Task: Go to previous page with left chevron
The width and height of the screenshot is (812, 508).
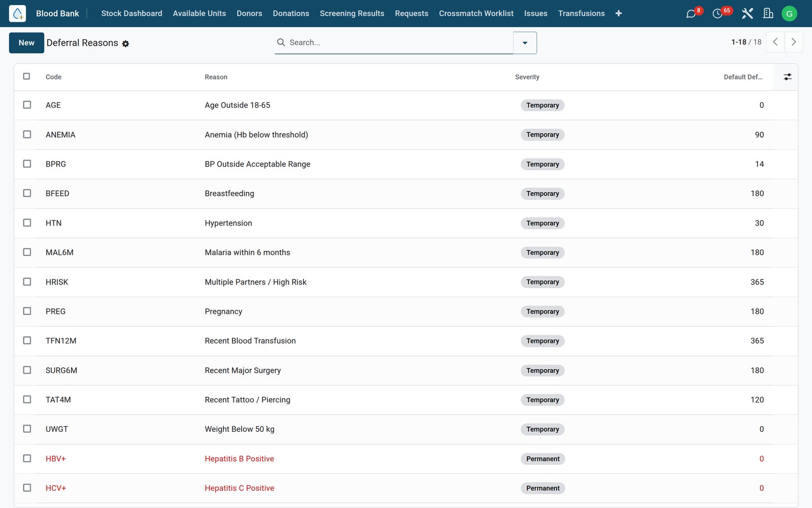Action: point(775,42)
